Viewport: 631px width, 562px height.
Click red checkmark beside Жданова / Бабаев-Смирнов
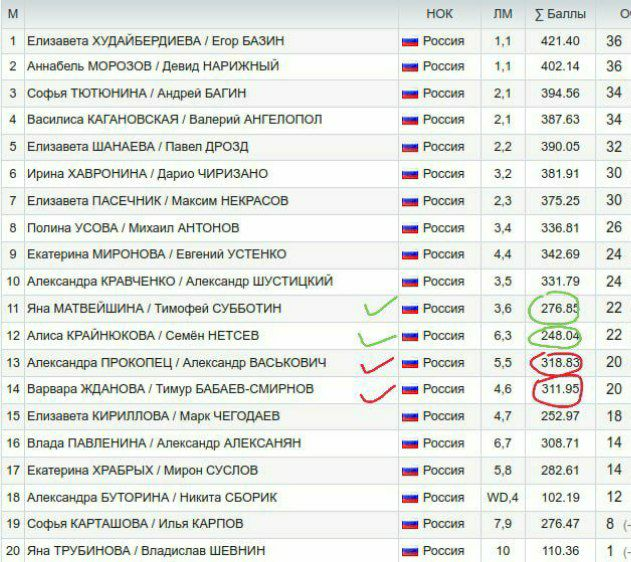click(x=378, y=389)
